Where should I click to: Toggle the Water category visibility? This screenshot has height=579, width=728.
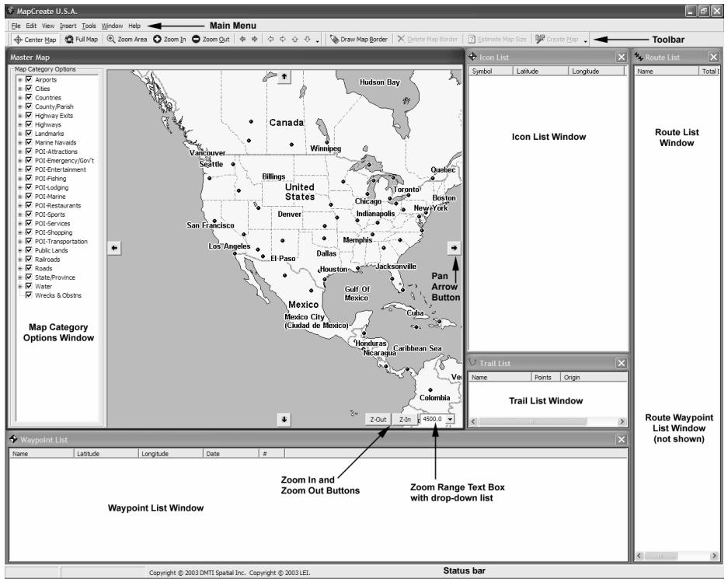pos(29,286)
